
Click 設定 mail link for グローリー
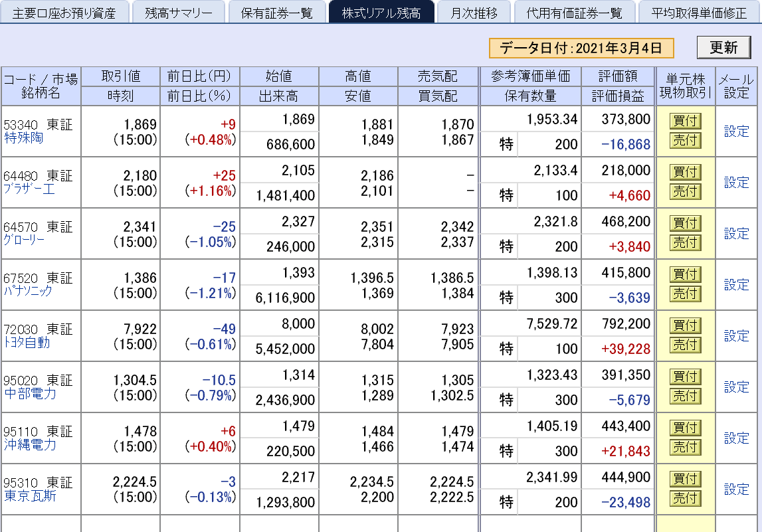(736, 233)
